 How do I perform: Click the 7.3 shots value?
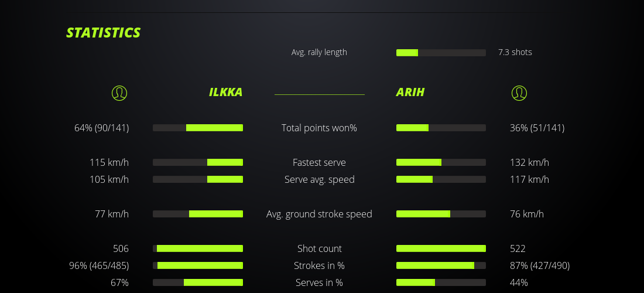point(515,52)
